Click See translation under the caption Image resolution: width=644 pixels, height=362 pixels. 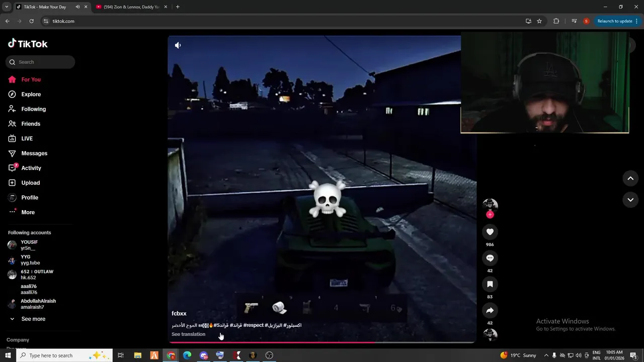[188, 334]
